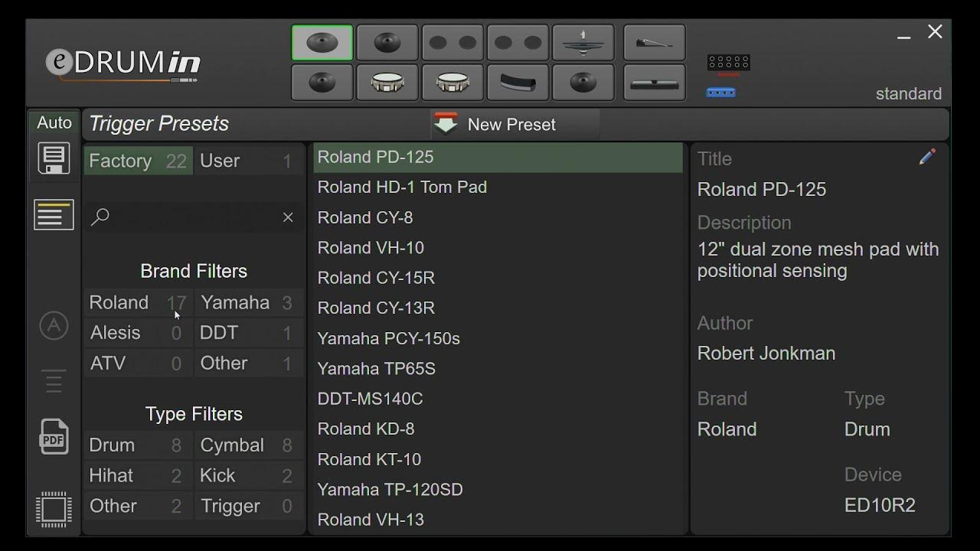Toggle the Auto mode button
The image size is (980, 551).
click(54, 122)
